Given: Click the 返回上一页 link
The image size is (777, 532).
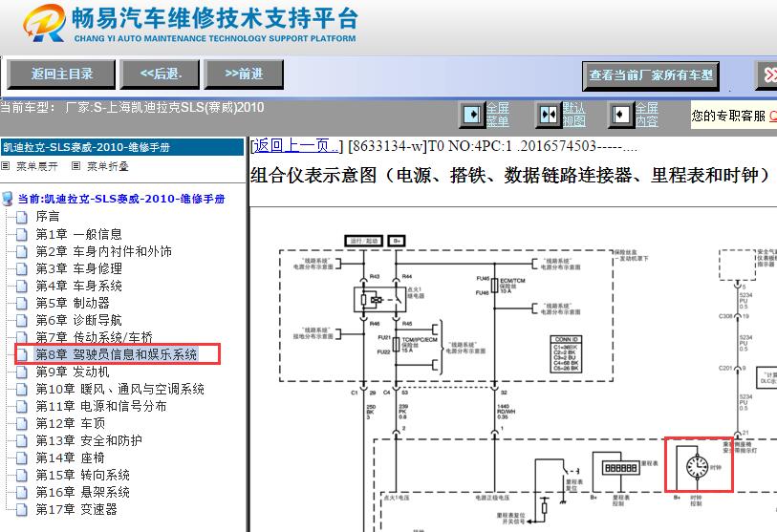Looking at the screenshot, I should click(297, 145).
